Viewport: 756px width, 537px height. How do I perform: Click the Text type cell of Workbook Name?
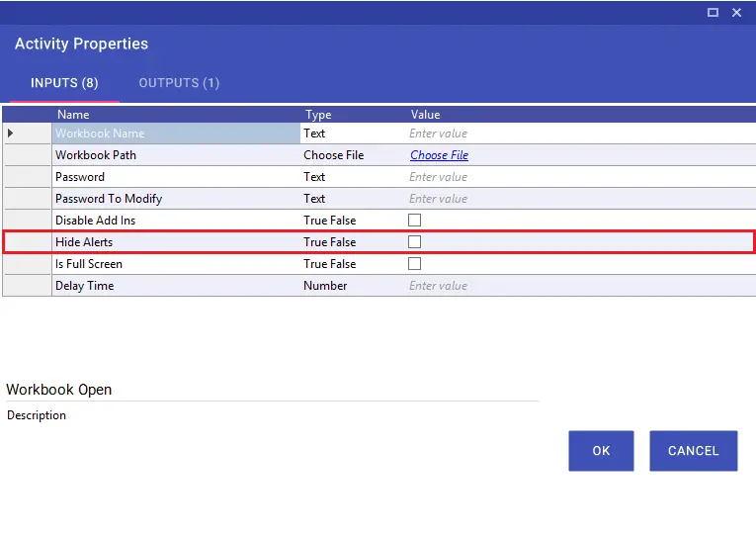[354, 134]
